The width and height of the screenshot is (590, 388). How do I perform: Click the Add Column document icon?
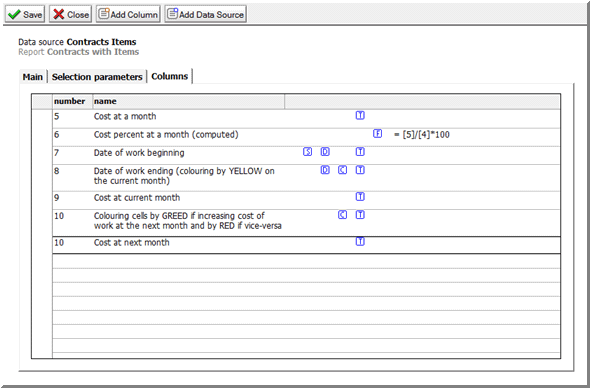pyautogui.click(x=103, y=14)
